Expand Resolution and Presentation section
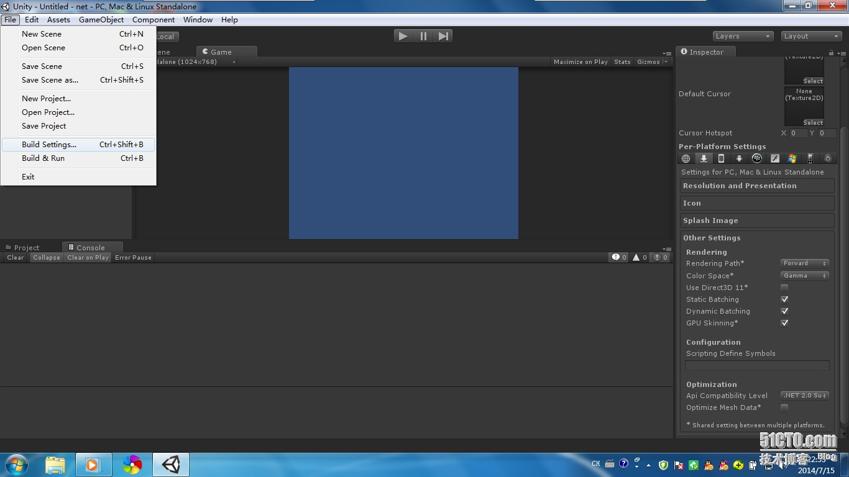The height and width of the screenshot is (477, 849). click(x=757, y=186)
